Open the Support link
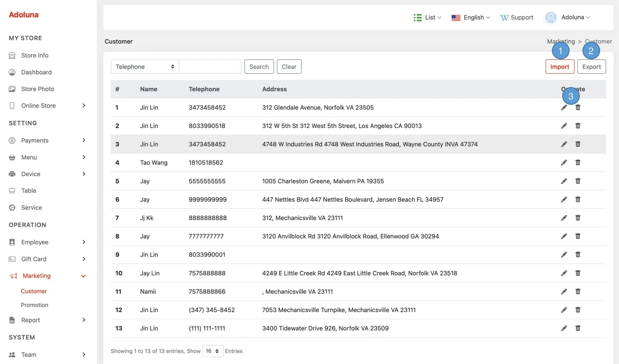The image size is (619, 364). (517, 17)
